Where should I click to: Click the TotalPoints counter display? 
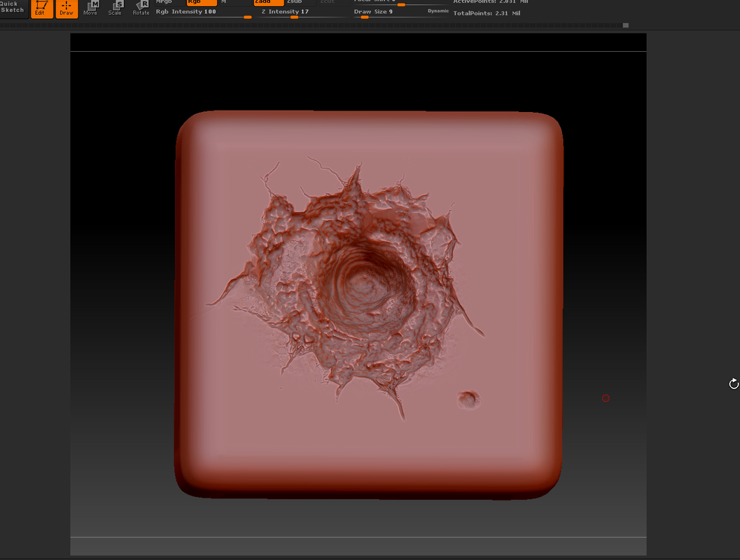tap(487, 13)
